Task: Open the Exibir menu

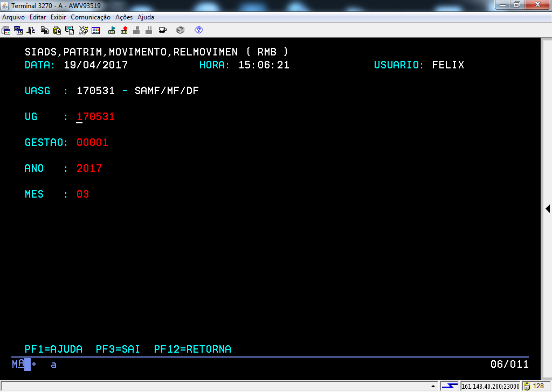Action: (58, 17)
